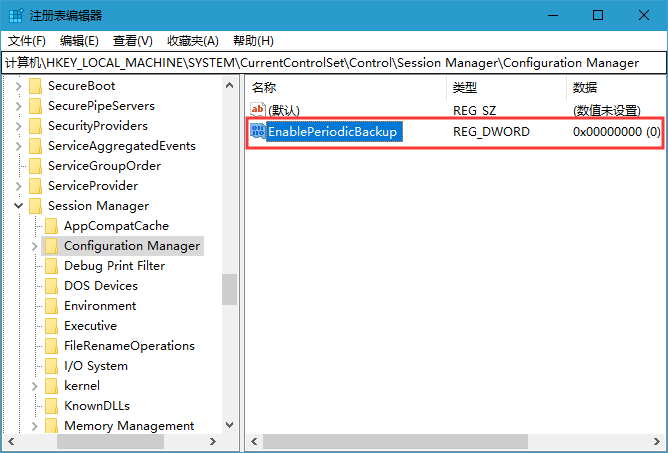Click the EnablePeriodicBackup DWORD value icon
The height and width of the screenshot is (453, 668).
[x=257, y=132]
